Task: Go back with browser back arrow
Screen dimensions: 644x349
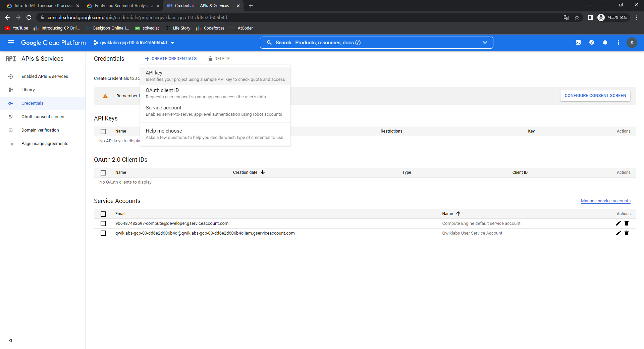Action: coord(7,17)
